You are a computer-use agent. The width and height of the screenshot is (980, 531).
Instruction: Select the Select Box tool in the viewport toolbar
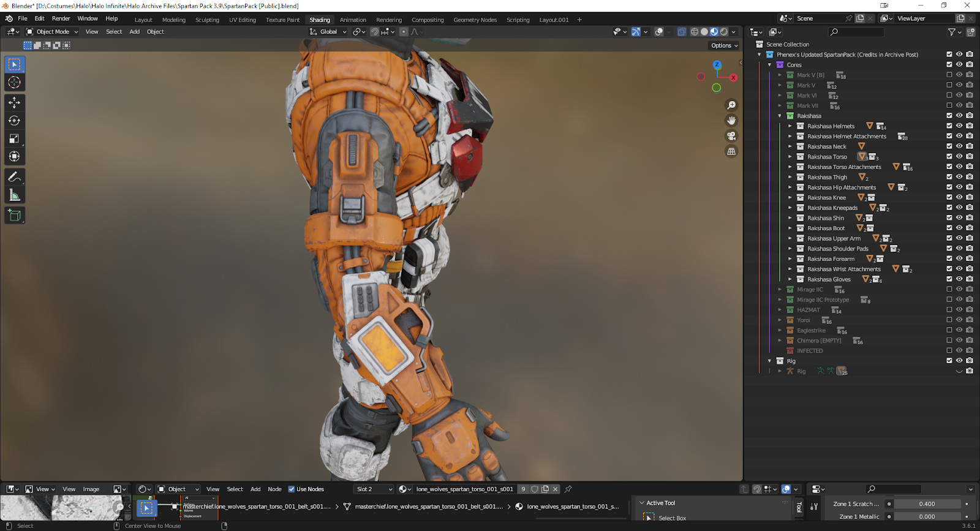pyautogui.click(x=15, y=64)
